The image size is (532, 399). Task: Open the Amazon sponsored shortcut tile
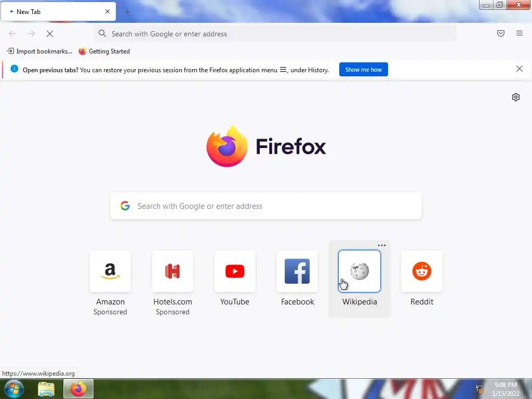(110, 271)
